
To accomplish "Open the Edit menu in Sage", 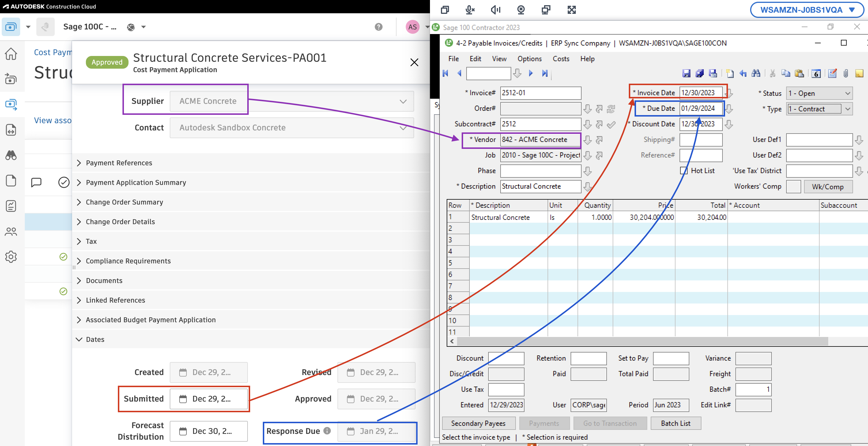I will pyautogui.click(x=475, y=59).
